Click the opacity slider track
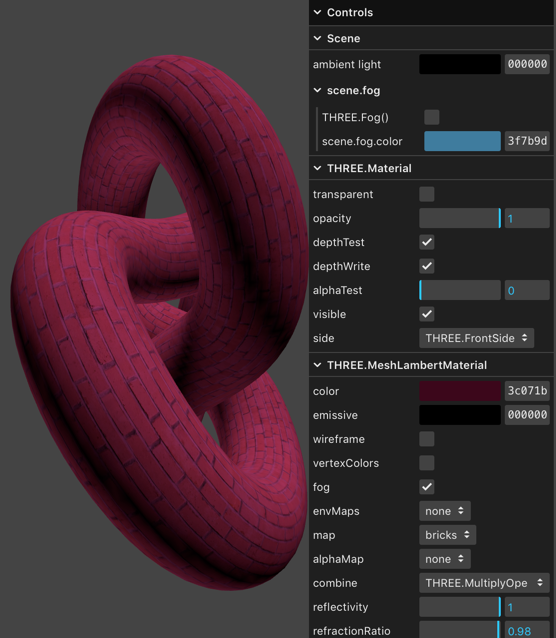Viewport: 556px width, 638px height. 460,218
